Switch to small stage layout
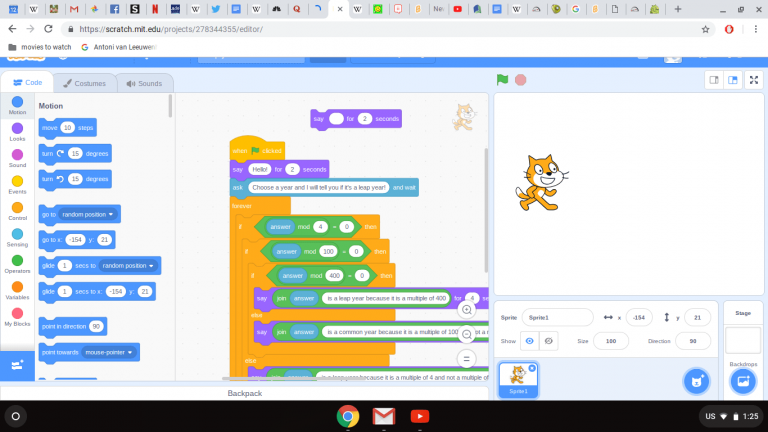768x432 pixels. point(714,80)
